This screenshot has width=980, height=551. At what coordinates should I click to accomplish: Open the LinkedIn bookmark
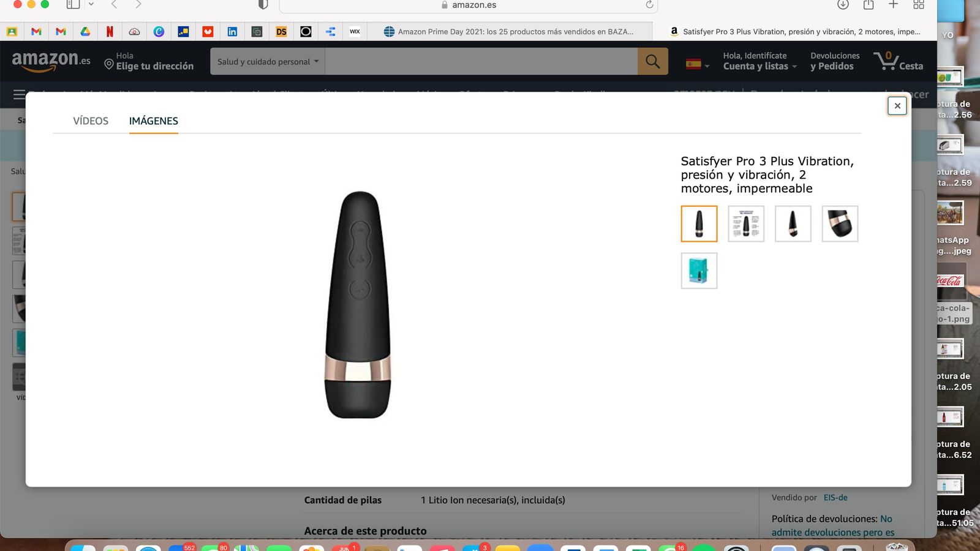coord(232,31)
